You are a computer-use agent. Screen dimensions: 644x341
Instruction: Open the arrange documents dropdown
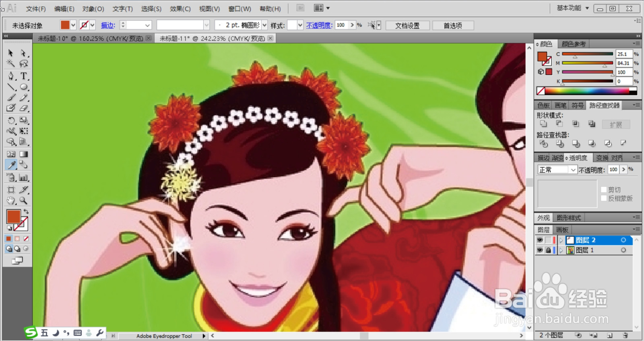[x=322, y=8]
